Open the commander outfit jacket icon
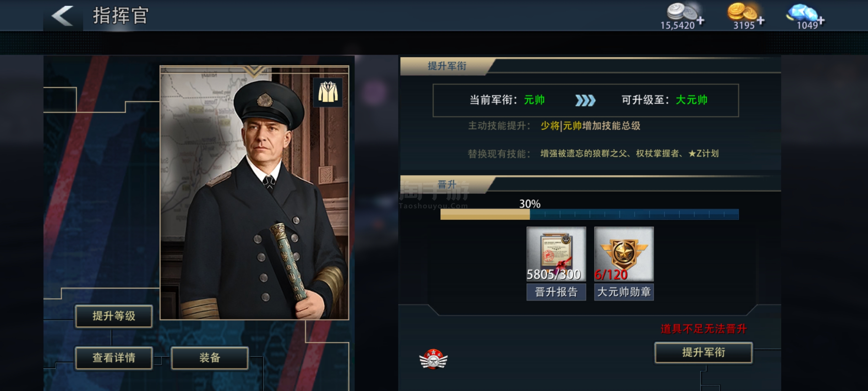This screenshot has height=391, width=868. click(x=328, y=92)
